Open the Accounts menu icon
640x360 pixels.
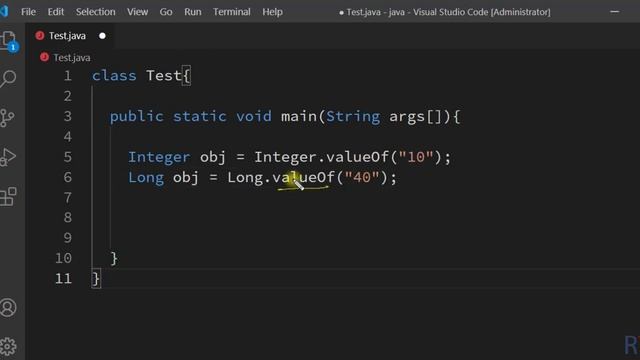point(8,307)
